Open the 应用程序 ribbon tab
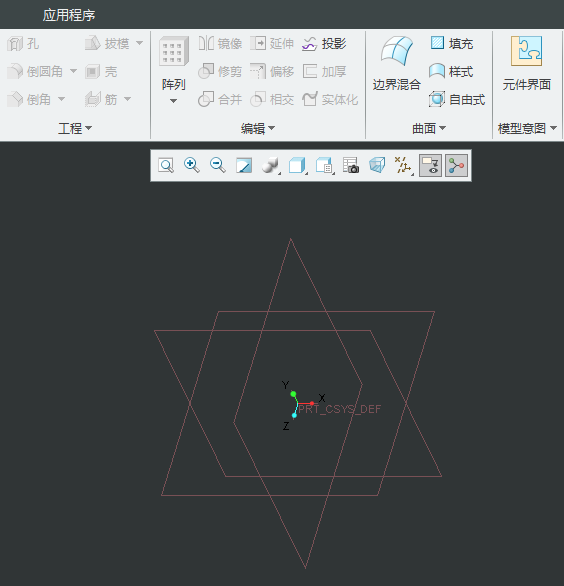 pyautogui.click(x=69, y=15)
